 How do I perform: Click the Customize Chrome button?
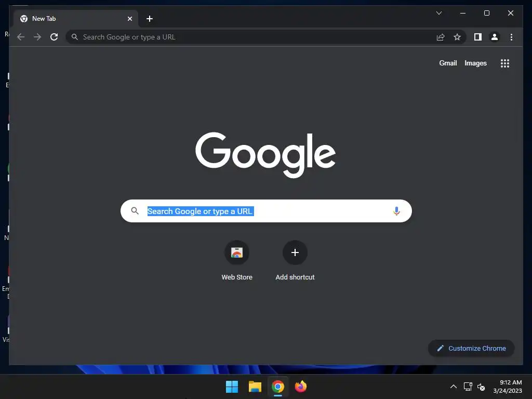pyautogui.click(x=471, y=349)
